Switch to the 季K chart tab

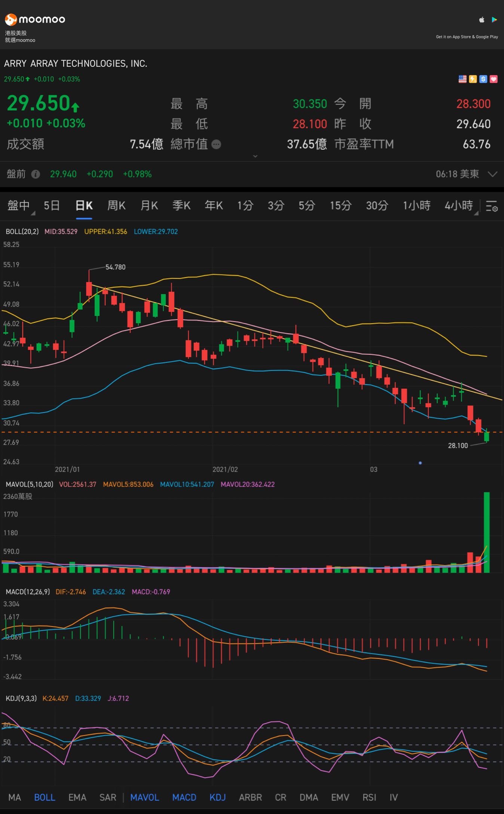click(181, 206)
